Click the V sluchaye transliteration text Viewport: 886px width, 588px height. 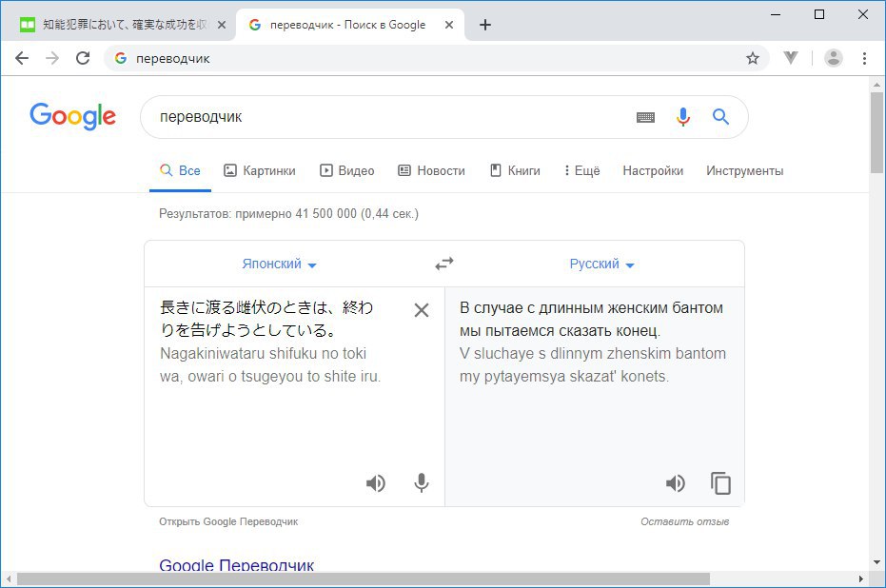tap(593, 365)
